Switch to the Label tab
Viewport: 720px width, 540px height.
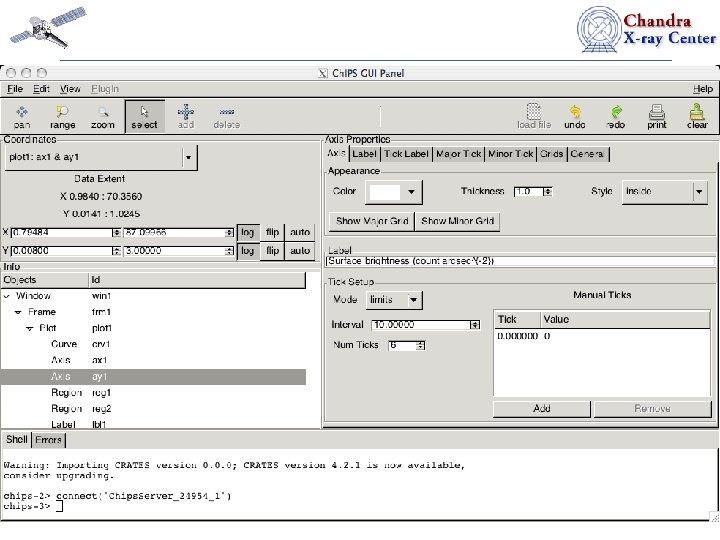(364, 154)
